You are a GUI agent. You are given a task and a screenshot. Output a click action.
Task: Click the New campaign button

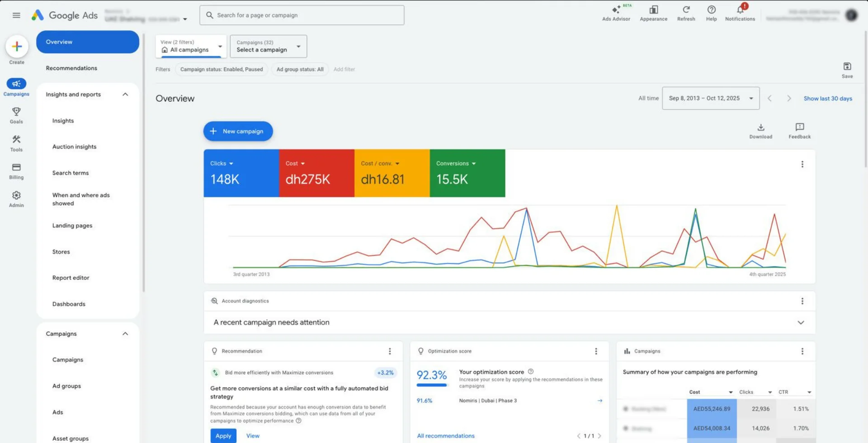238,132
